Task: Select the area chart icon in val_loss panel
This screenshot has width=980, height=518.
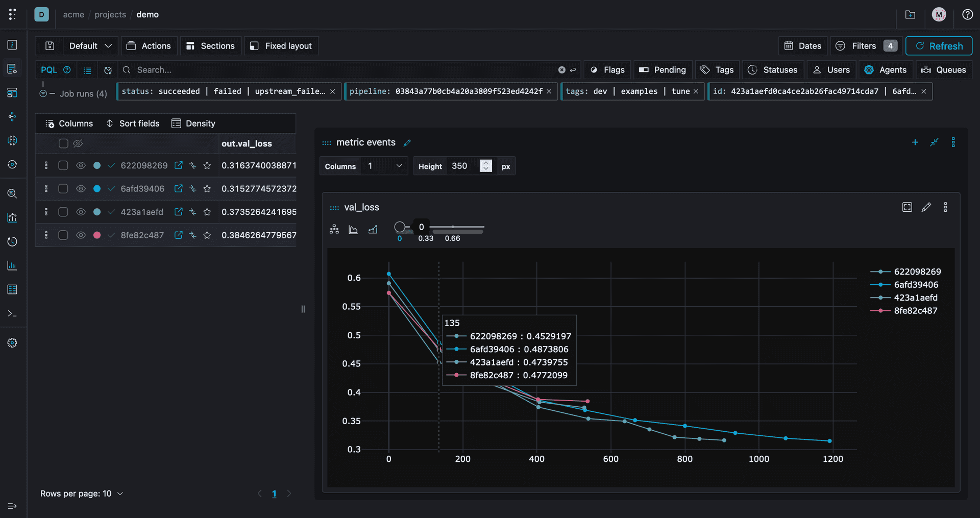Action: tap(353, 230)
